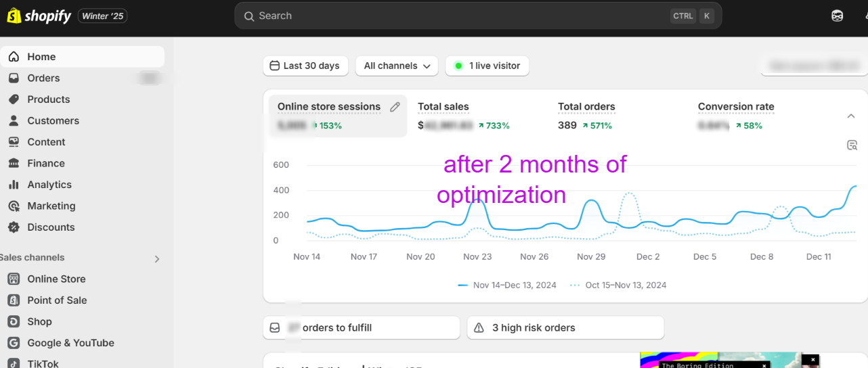Click the high risk warning triangle icon
The image size is (868, 368).
(479, 327)
